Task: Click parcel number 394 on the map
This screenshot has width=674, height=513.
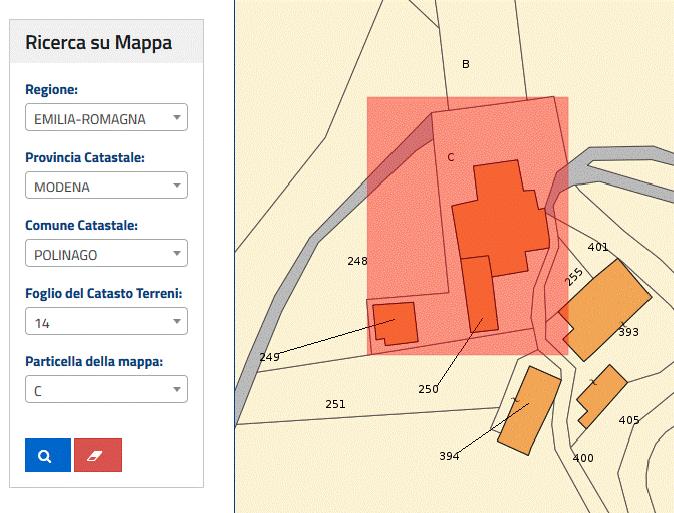Action: tap(449, 456)
